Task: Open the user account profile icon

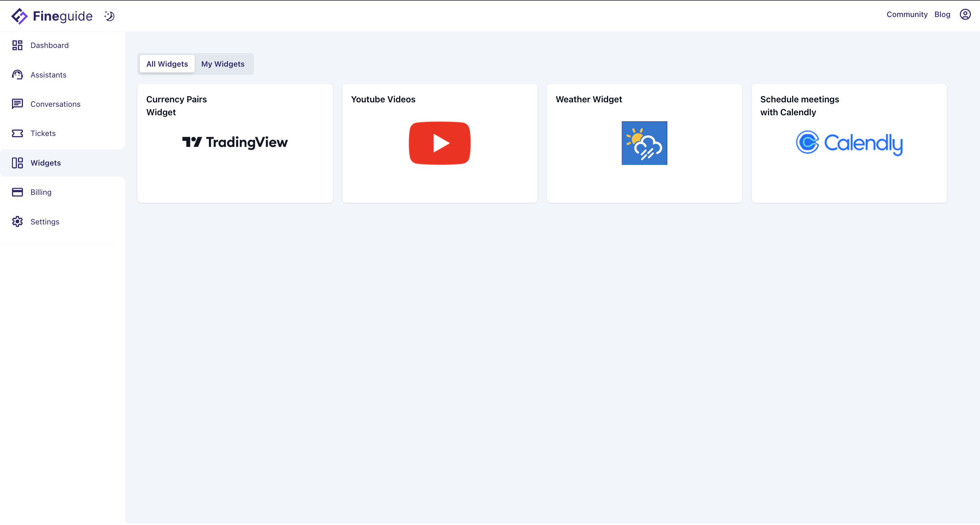Action: [x=965, y=14]
